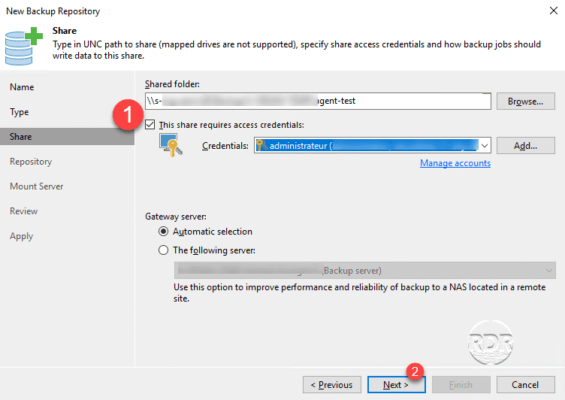Viewport: 565px width, 400px height.
Task: Go back with the Previous button
Action: pyautogui.click(x=332, y=385)
